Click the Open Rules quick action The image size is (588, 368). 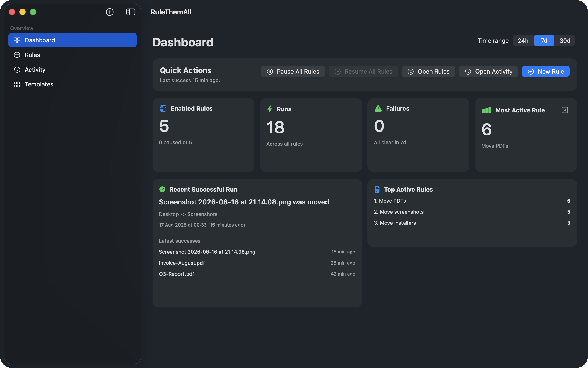coord(428,72)
